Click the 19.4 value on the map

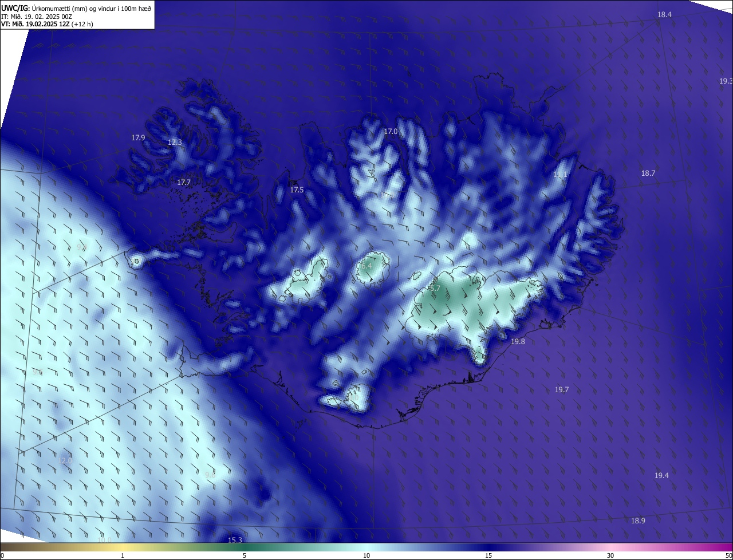click(x=661, y=476)
